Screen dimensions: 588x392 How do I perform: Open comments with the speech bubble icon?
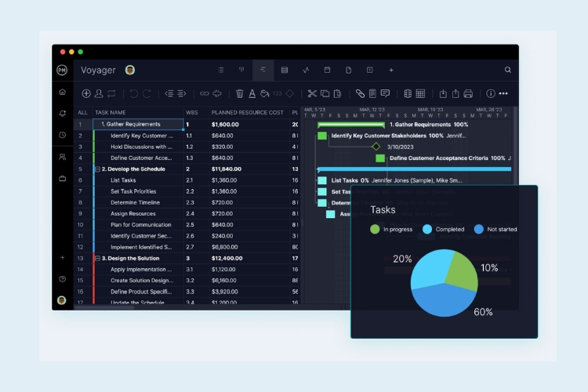[385, 93]
